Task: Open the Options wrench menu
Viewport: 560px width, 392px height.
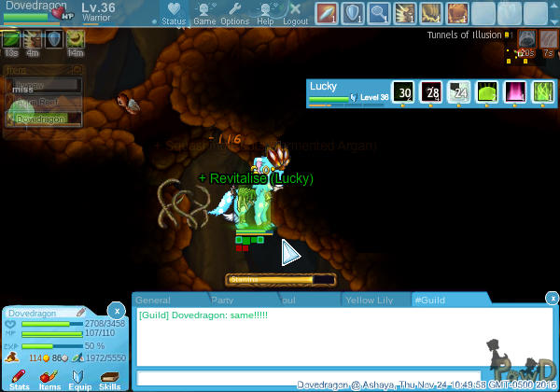Action: click(234, 13)
